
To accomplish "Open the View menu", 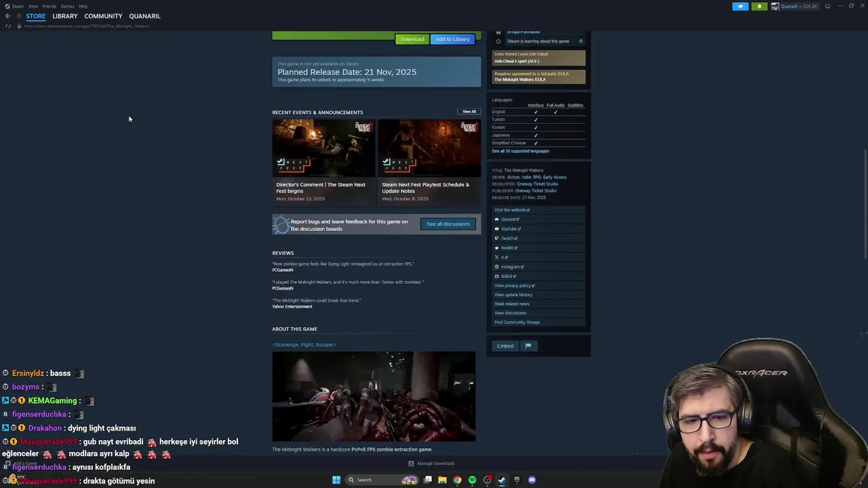I will point(33,6).
